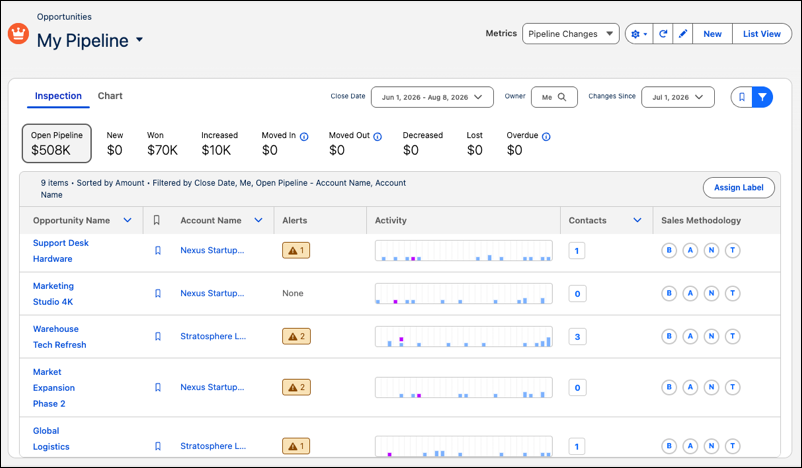Image resolution: width=802 pixels, height=468 pixels.
Task: Click the List View button
Action: 762,34
